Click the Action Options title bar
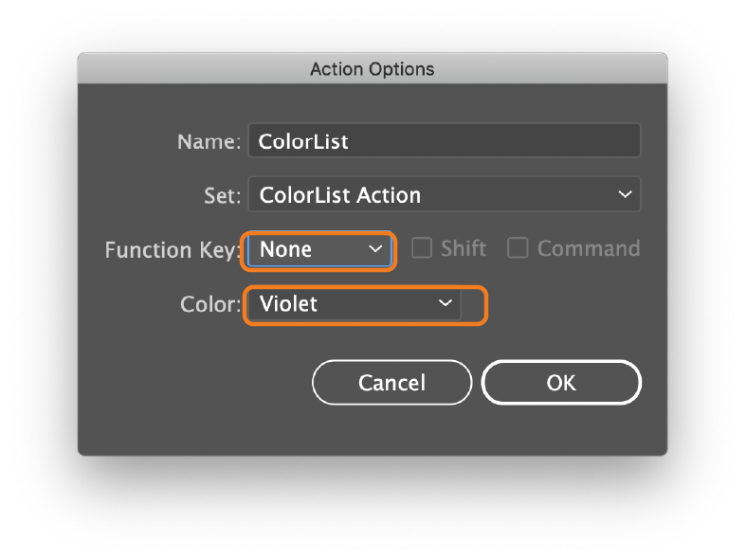The width and height of the screenshot is (746, 560). (373, 69)
